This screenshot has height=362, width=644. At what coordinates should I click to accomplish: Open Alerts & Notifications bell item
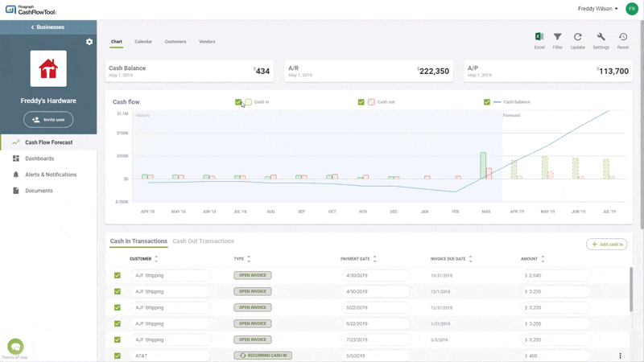point(51,175)
